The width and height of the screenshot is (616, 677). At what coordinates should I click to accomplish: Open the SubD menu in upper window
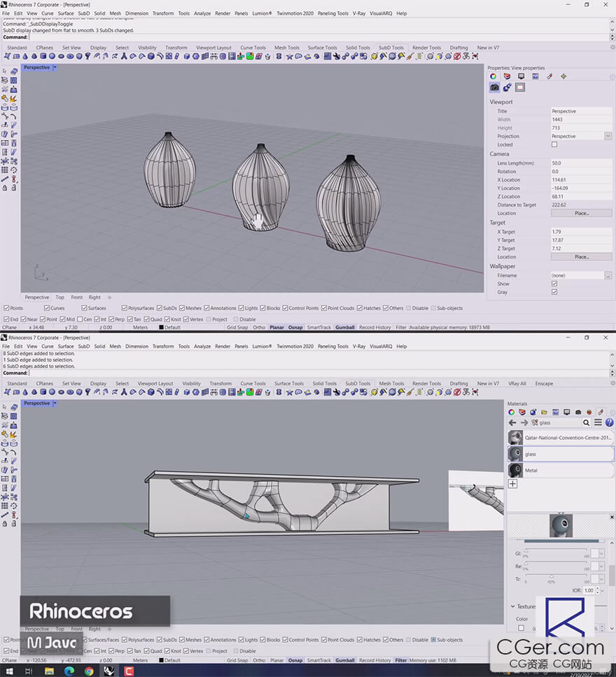(x=84, y=13)
